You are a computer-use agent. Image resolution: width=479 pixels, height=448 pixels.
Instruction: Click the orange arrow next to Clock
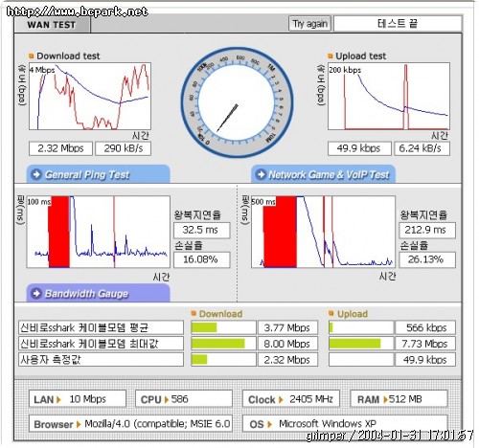coord(281,399)
